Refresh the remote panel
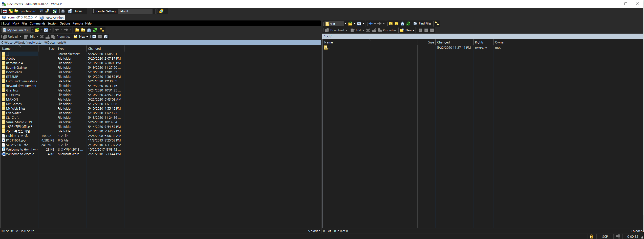The height and width of the screenshot is (239, 644). click(x=408, y=24)
